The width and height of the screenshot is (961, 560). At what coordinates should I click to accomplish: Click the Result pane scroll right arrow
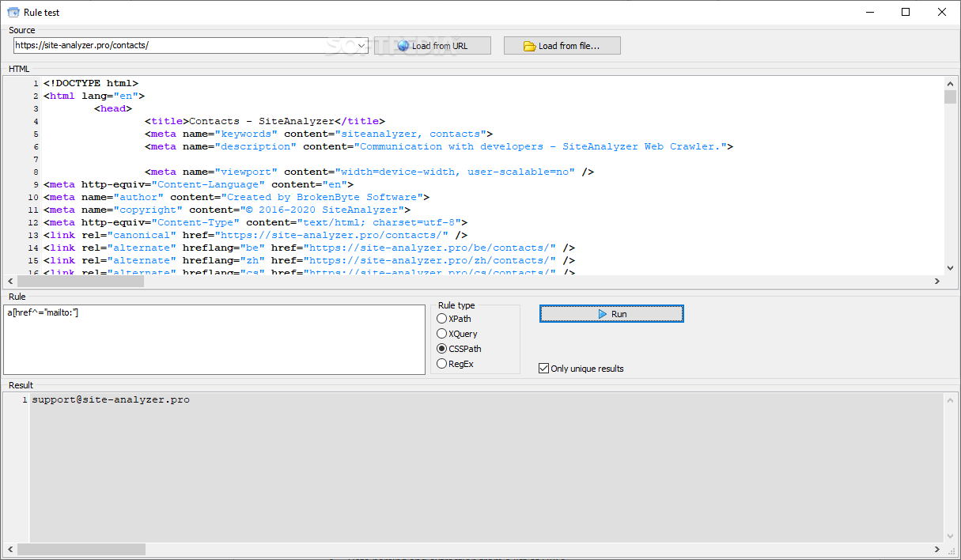click(937, 549)
